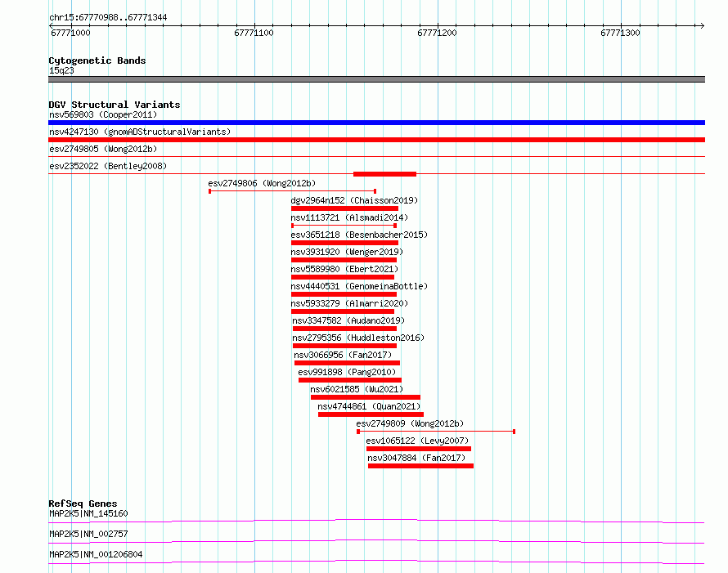728x573 pixels.
Task: Open dgv2964n152 (Chaisson2019) label
Action: click(x=354, y=200)
